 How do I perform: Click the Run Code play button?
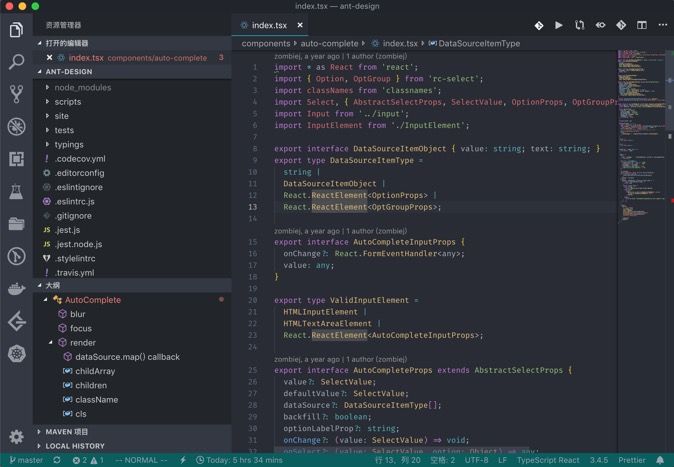(559, 25)
